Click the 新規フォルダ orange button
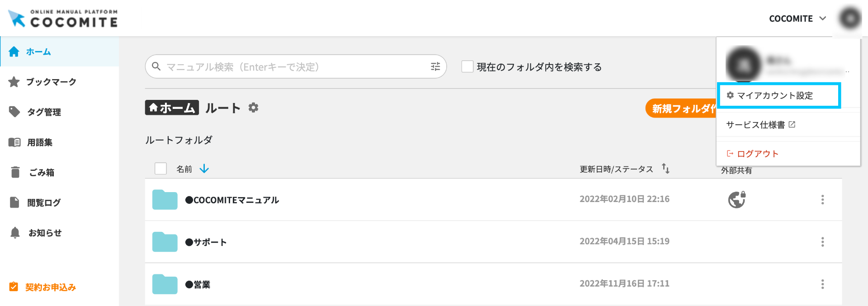The height and width of the screenshot is (306, 868). click(681, 108)
